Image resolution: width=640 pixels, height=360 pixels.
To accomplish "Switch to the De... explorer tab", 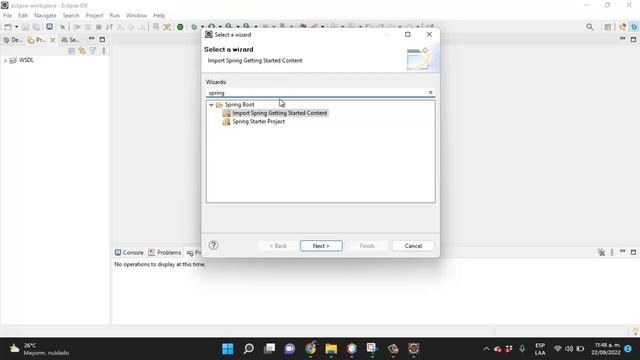I will [x=13, y=40].
